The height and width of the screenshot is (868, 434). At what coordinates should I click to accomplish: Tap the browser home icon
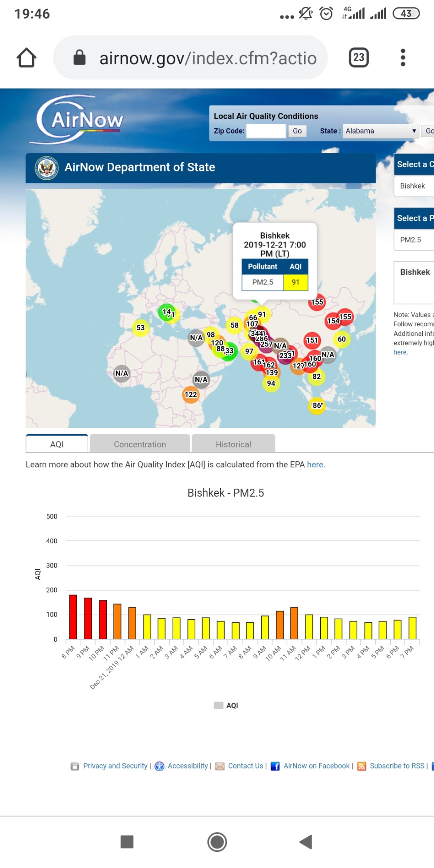click(26, 58)
